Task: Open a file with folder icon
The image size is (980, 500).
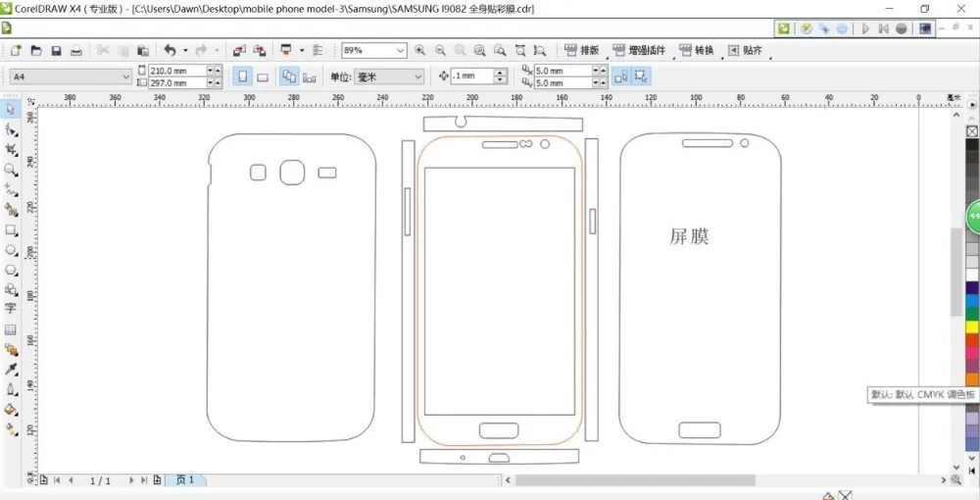Action: pos(36,51)
